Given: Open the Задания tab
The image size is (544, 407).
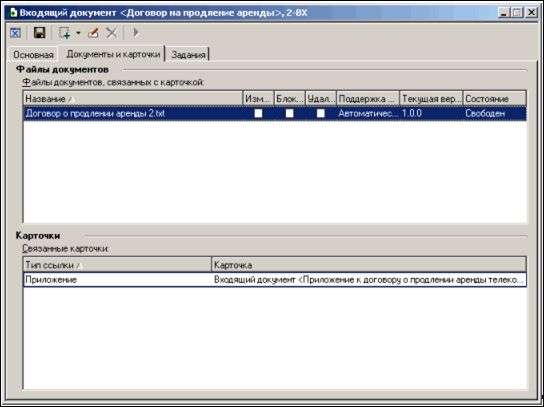Looking at the screenshot, I should pos(188,55).
